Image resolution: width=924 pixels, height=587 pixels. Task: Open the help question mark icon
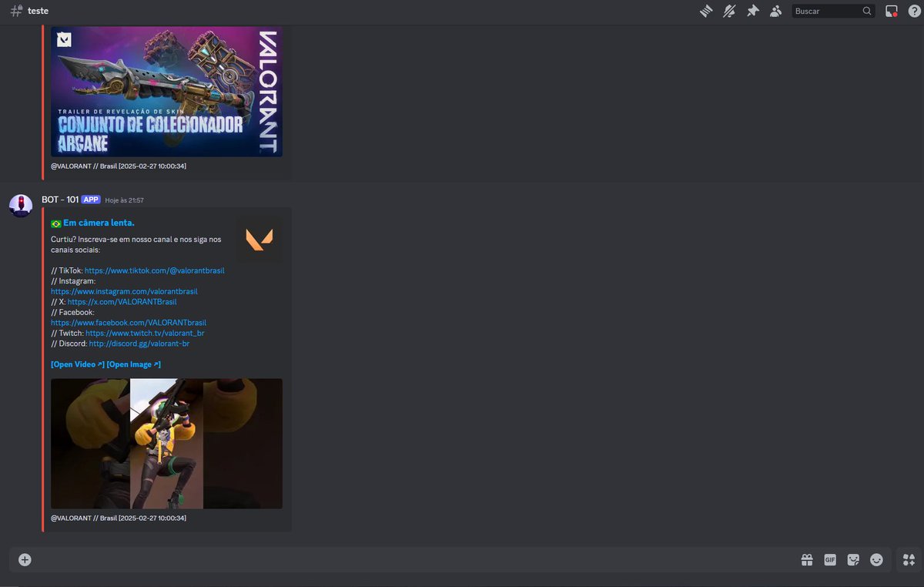point(914,11)
